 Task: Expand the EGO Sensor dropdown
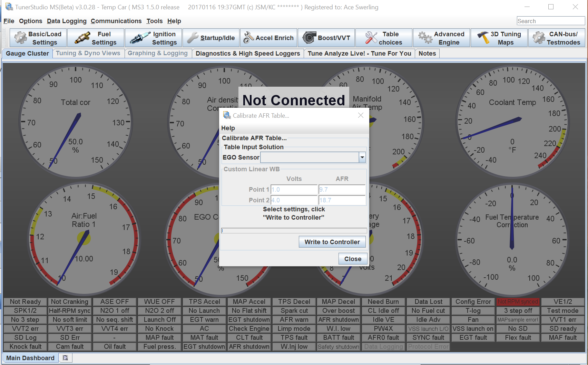pos(362,157)
